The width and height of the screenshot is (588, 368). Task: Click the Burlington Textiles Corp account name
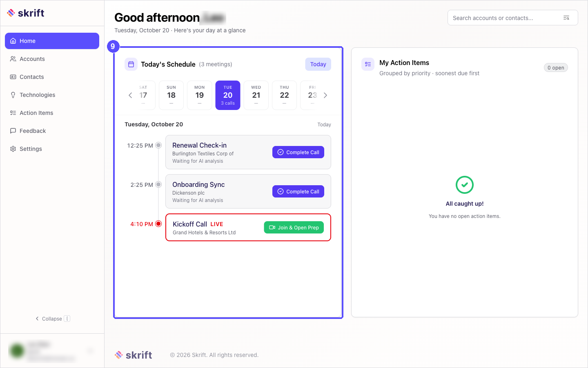point(203,154)
